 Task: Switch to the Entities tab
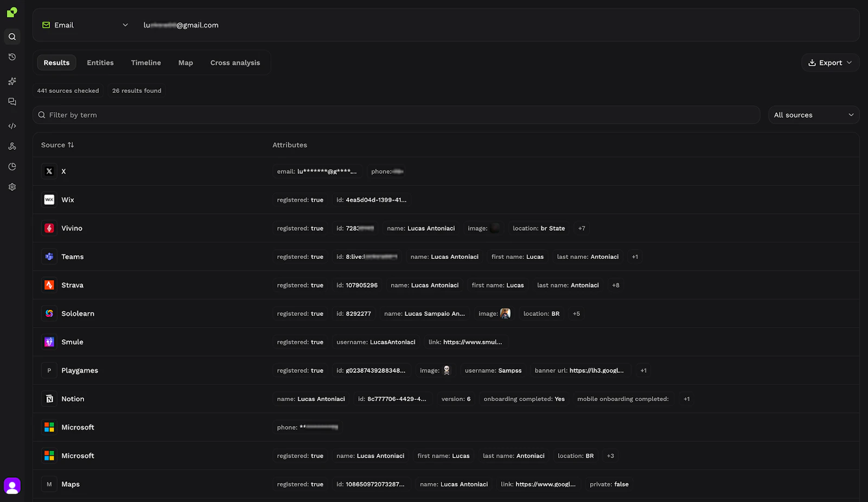tap(100, 63)
